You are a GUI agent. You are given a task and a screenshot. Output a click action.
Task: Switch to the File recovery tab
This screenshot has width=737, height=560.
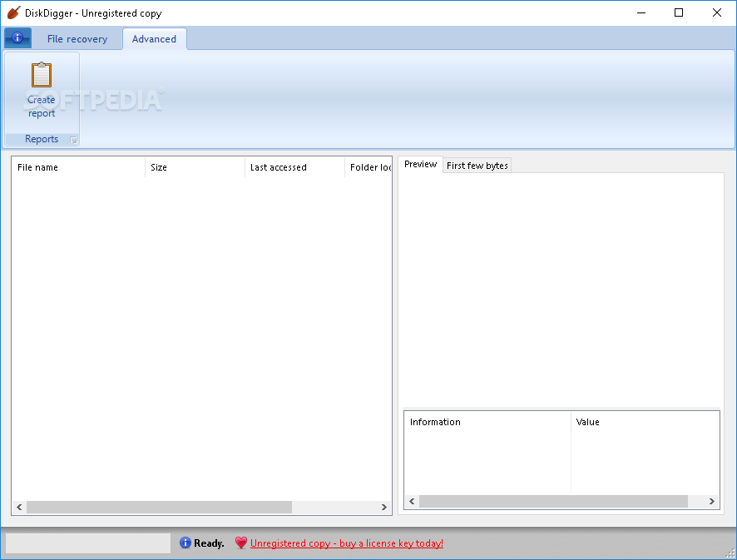coord(77,39)
